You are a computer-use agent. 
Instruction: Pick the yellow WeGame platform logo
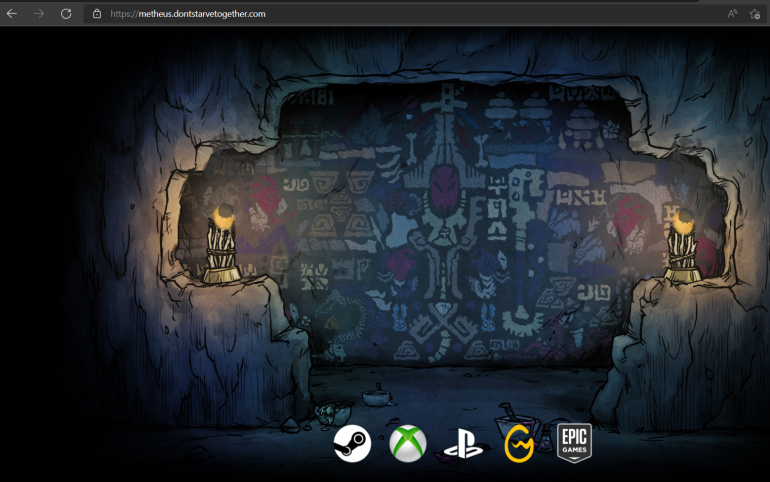coord(519,444)
